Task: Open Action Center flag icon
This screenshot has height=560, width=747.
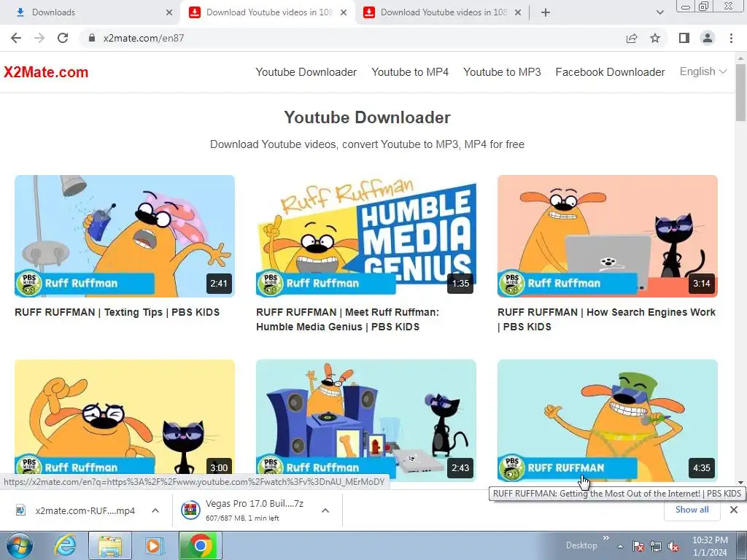Action: point(638,546)
